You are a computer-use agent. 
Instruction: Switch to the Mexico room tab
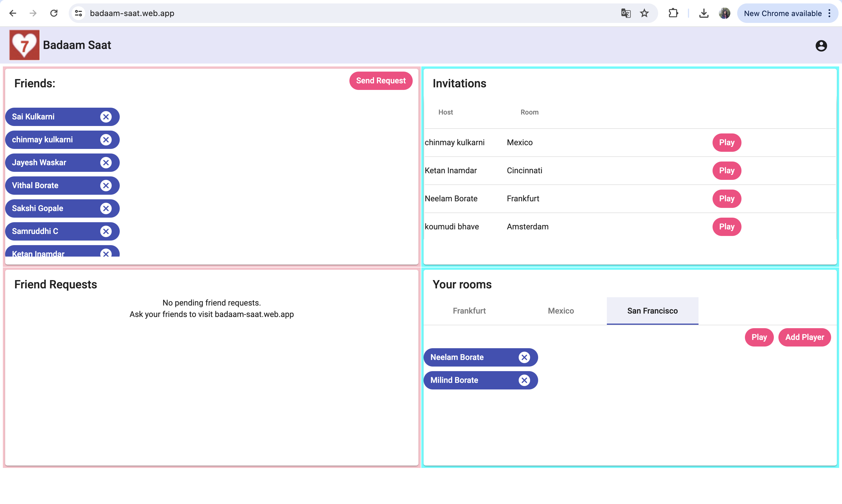[x=561, y=311]
